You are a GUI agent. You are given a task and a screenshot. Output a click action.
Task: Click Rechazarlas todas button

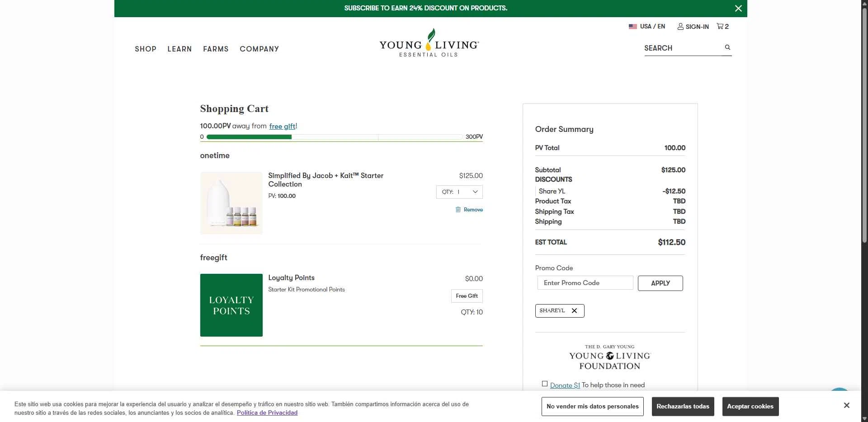[683, 406]
